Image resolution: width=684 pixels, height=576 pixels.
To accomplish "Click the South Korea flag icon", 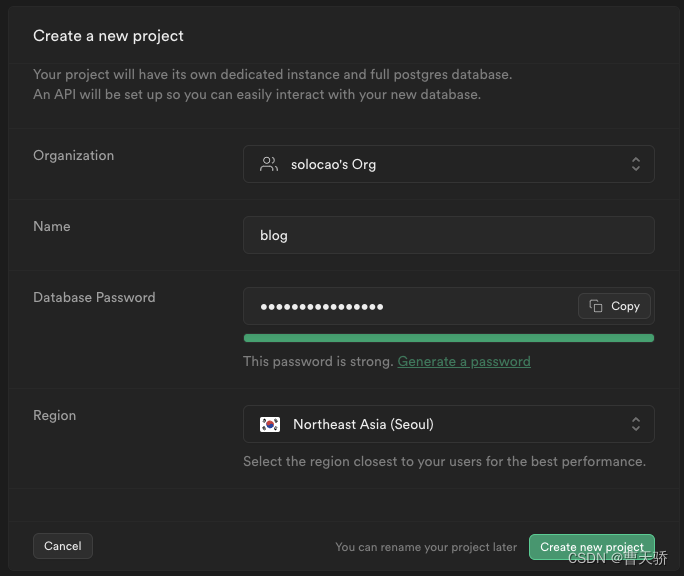I will pyautogui.click(x=270, y=424).
